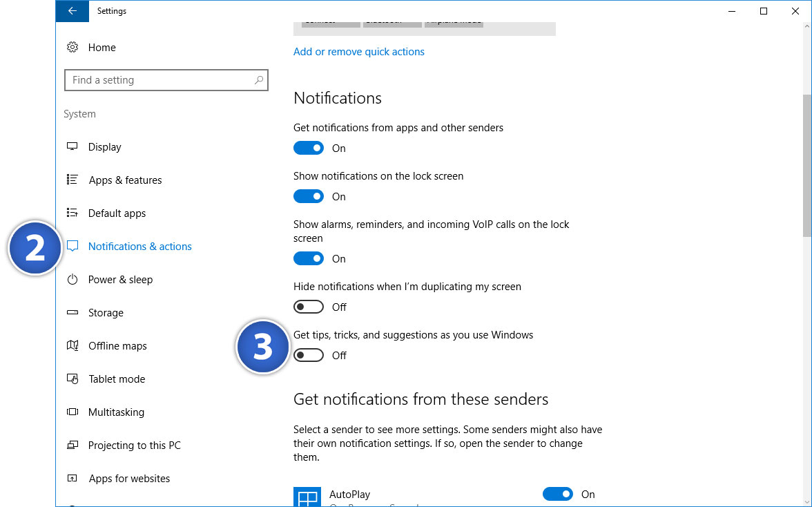This screenshot has height=507, width=812.
Task: Select the Tablet mode icon
Action: click(72, 379)
